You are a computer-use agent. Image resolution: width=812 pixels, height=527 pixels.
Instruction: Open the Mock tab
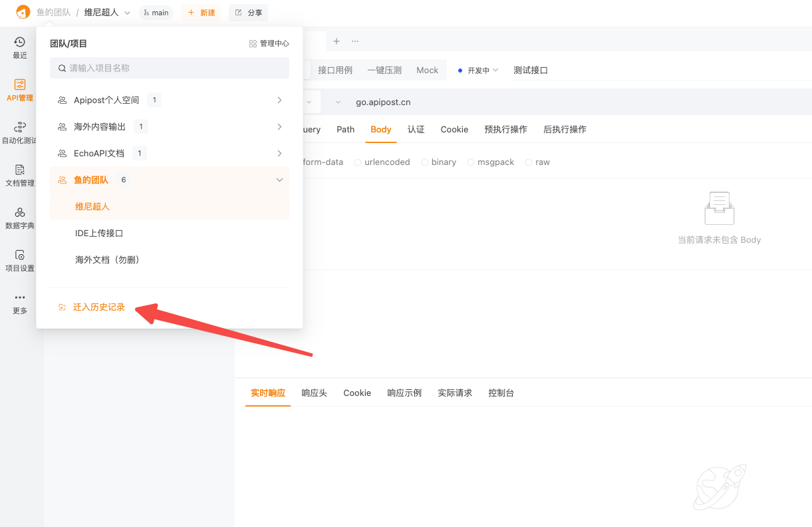point(428,71)
